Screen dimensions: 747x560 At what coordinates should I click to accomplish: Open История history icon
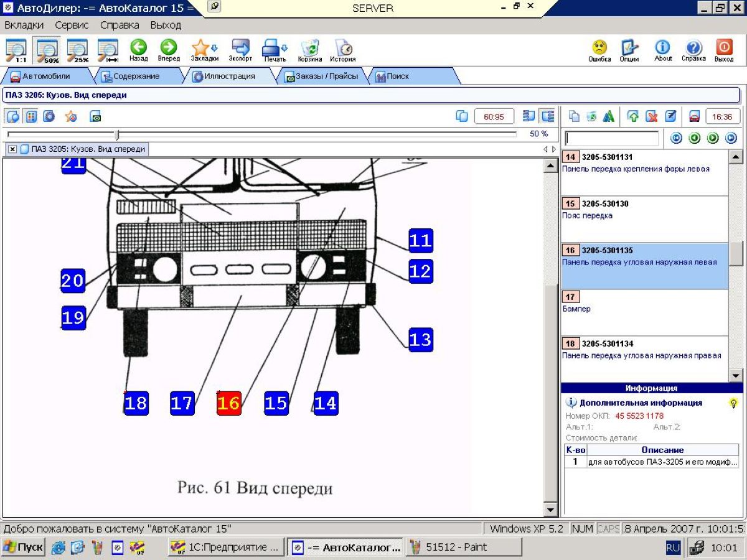[342, 50]
